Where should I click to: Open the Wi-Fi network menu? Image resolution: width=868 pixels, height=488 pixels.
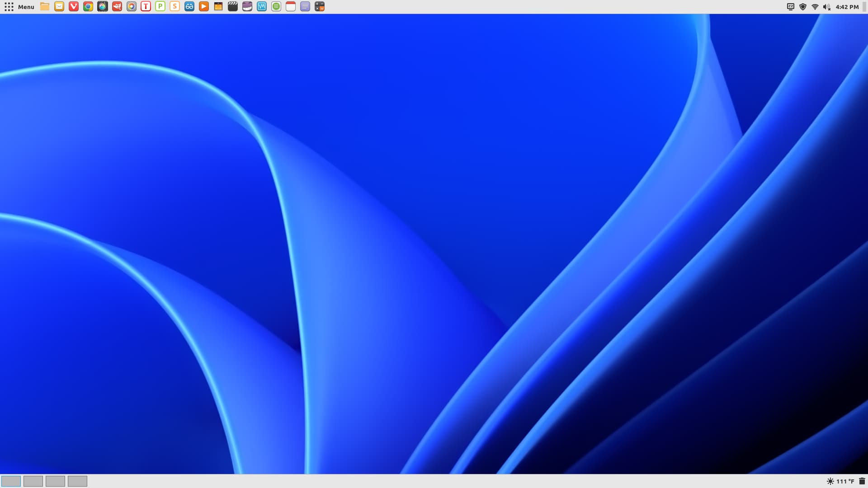[x=815, y=7]
